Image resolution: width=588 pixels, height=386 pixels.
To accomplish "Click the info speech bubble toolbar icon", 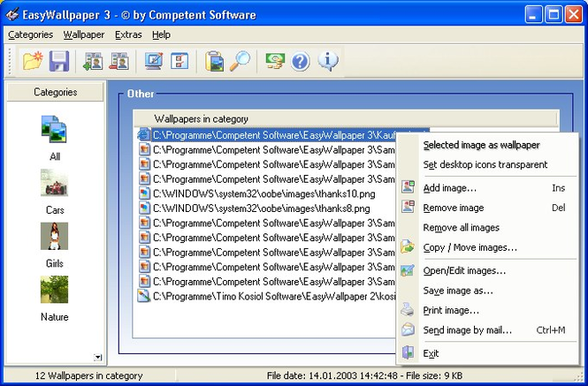I will pyautogui.click(x=328, y=61).
